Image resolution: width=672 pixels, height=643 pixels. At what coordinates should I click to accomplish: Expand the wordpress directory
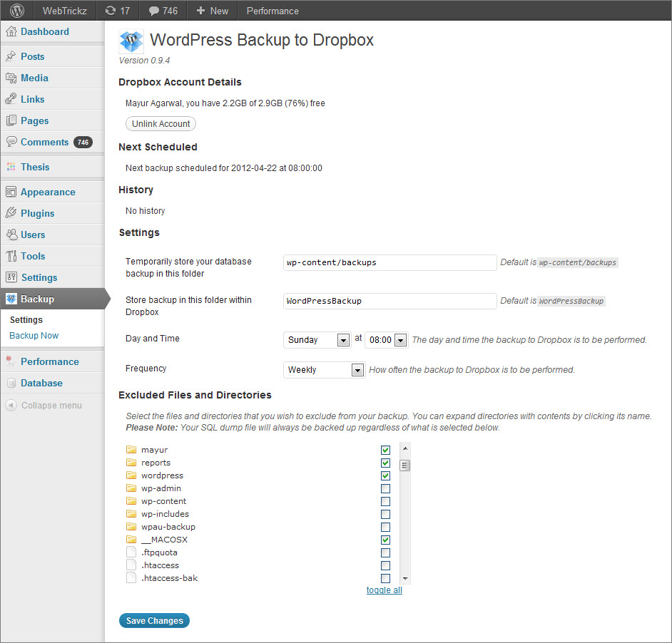tap(163, 475)
